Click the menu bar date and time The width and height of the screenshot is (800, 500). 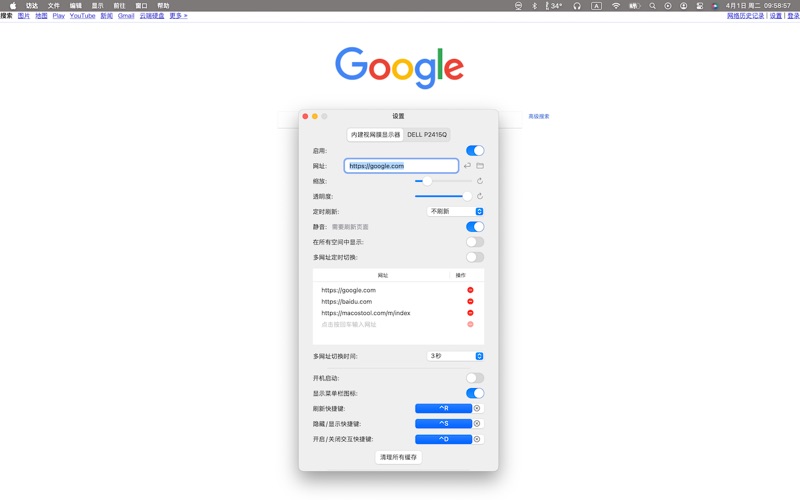coord(758,6)
